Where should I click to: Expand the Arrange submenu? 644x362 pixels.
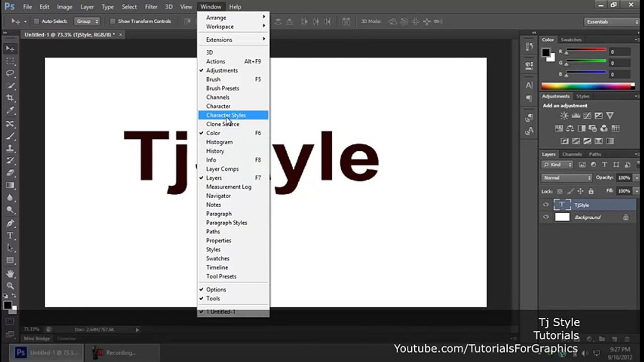233,18
